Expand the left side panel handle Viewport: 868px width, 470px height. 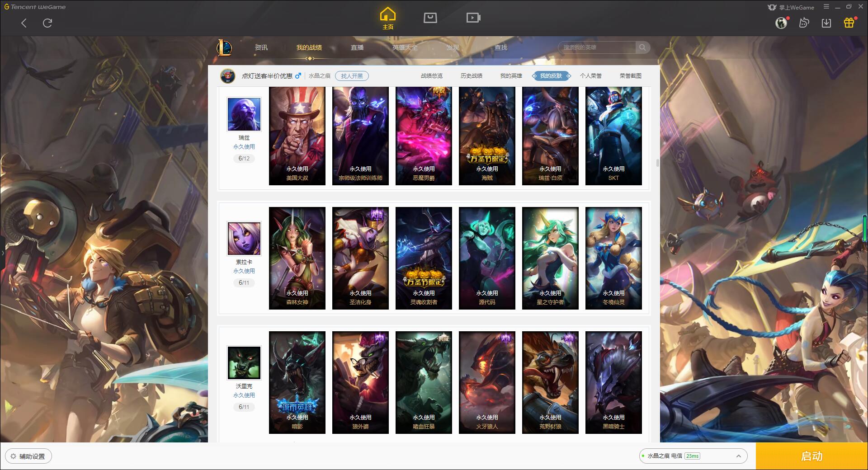click(x=2, y=253)
